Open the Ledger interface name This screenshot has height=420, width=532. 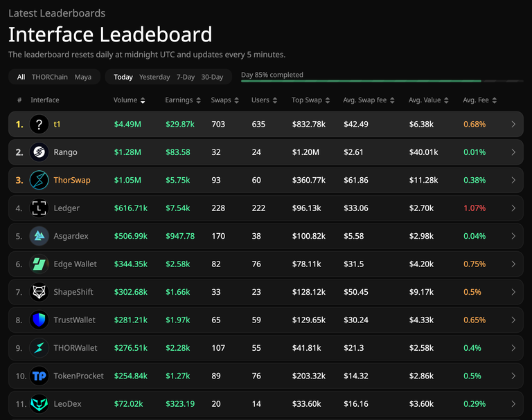pyautogui.click(x=66, y=208)
